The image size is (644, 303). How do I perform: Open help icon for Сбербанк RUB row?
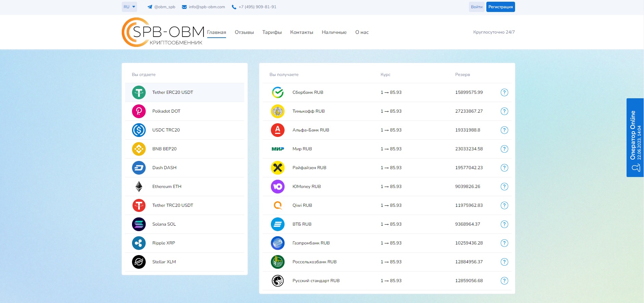point(504,92)
